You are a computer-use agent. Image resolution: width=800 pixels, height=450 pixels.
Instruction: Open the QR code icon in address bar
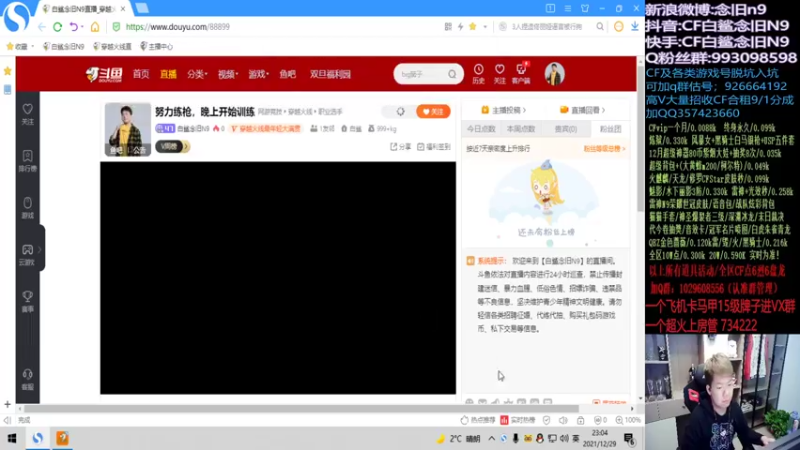pyautogui.click(x=448, y=27)
